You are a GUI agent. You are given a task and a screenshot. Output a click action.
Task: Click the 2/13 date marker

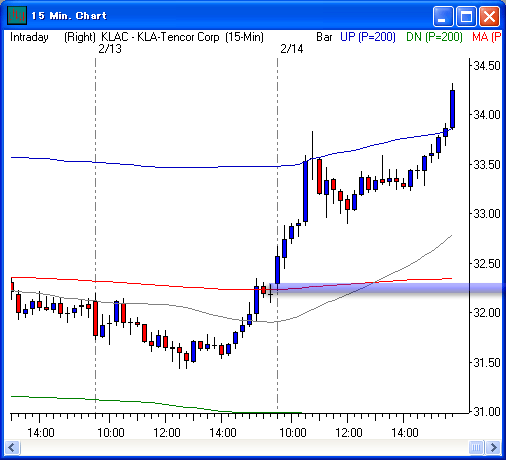(110, 49)
